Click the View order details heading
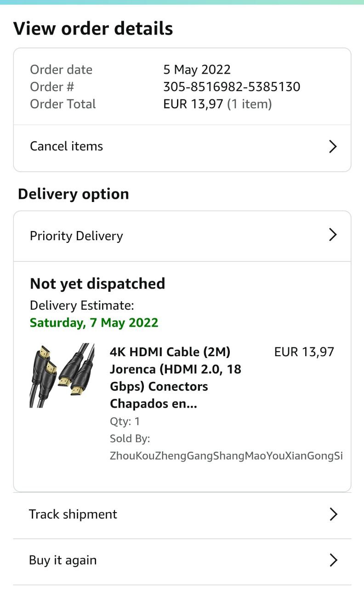The height and width of the screenshot is (589, 364). pyautogui.click(x=93, y=29)
